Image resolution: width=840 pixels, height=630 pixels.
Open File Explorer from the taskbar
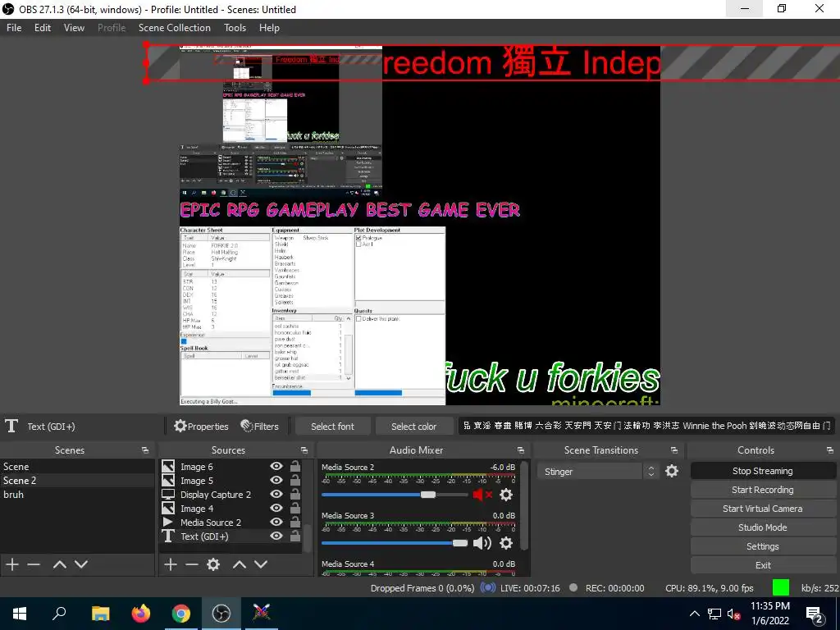click(100, 614)
